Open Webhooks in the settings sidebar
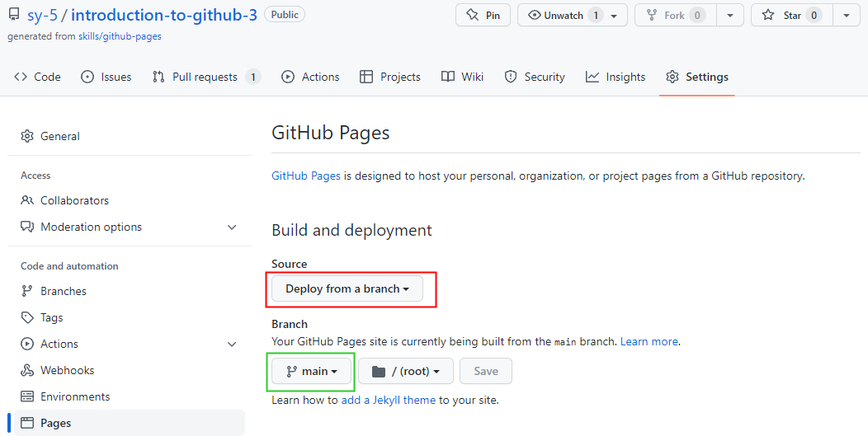This screenshot has width=868, height=436. click(x=67, y=370)
